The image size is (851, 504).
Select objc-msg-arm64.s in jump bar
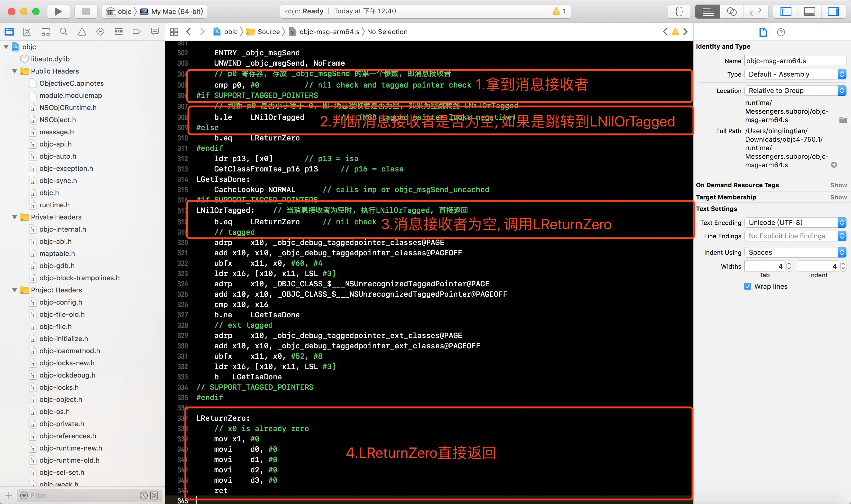pyautogui.click(x=329, y=32)
